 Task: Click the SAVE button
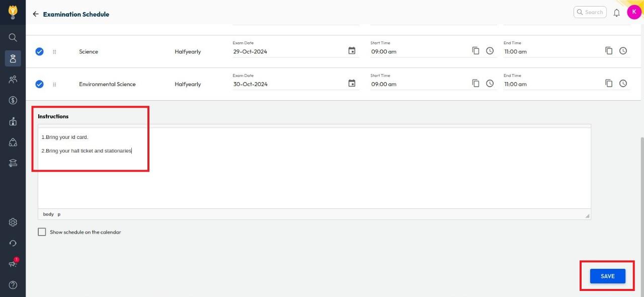tap(607, 276)
